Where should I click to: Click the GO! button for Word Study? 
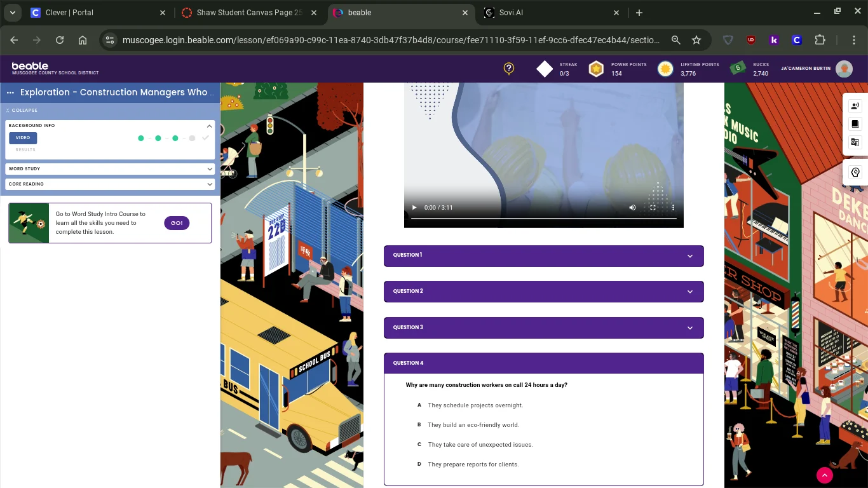(x=177, y=223)
